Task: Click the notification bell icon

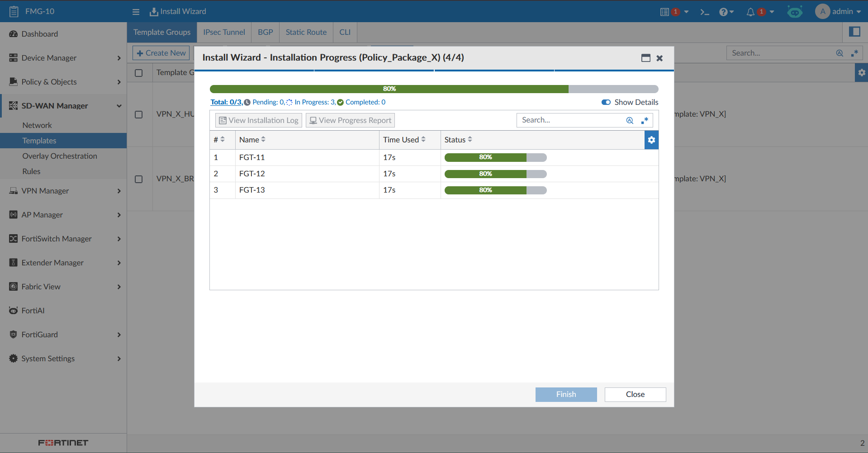Action: [x=750, y=12]
